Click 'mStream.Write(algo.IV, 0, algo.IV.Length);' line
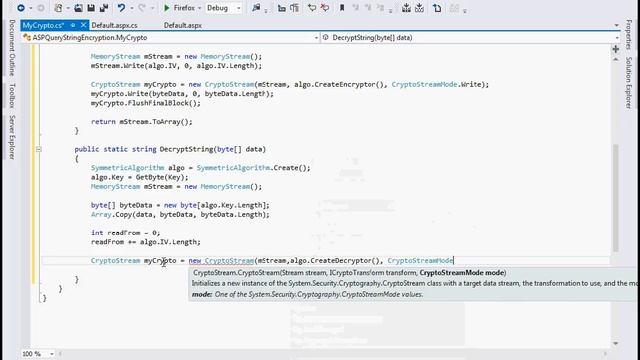 (x=176, y=66)
